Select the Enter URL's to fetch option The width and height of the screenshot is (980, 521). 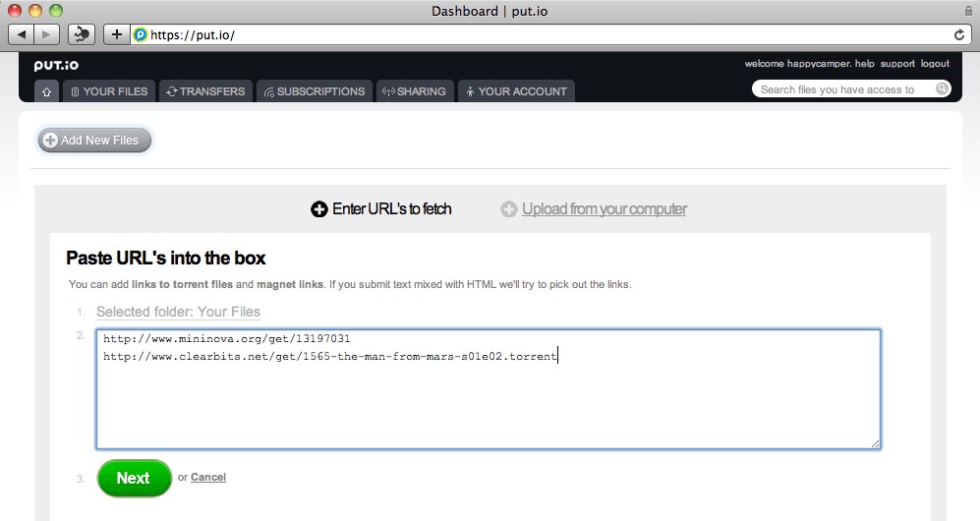pyautogui.click(x=380, y=208)
